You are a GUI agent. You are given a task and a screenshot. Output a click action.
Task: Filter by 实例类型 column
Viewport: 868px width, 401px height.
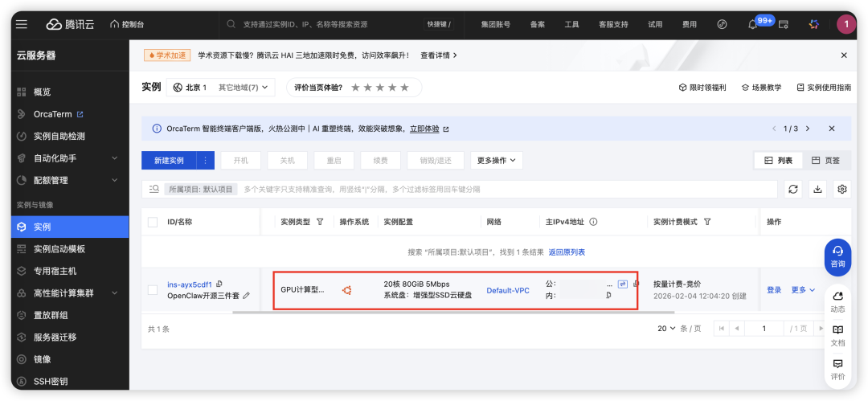tap(319, 222)
